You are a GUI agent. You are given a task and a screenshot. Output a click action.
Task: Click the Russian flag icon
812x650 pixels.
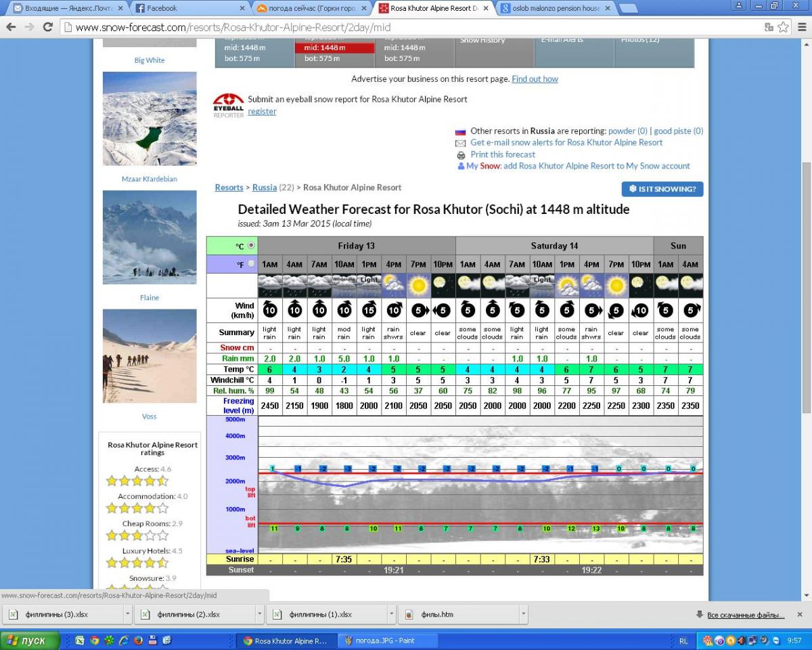point(461,131)
